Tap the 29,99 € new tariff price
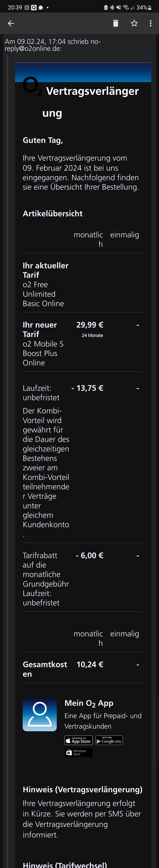The height and width of the screenshot is (868, 159). pos(90,325)
